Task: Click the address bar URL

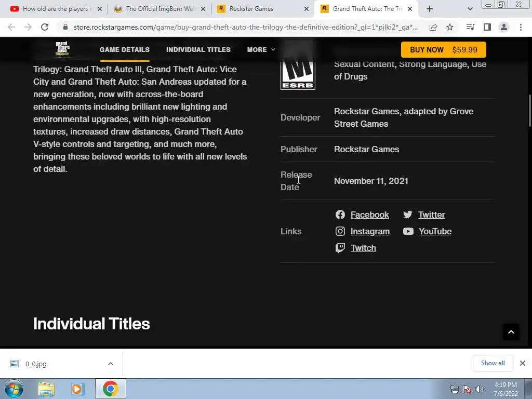Action: coord(245,27)
